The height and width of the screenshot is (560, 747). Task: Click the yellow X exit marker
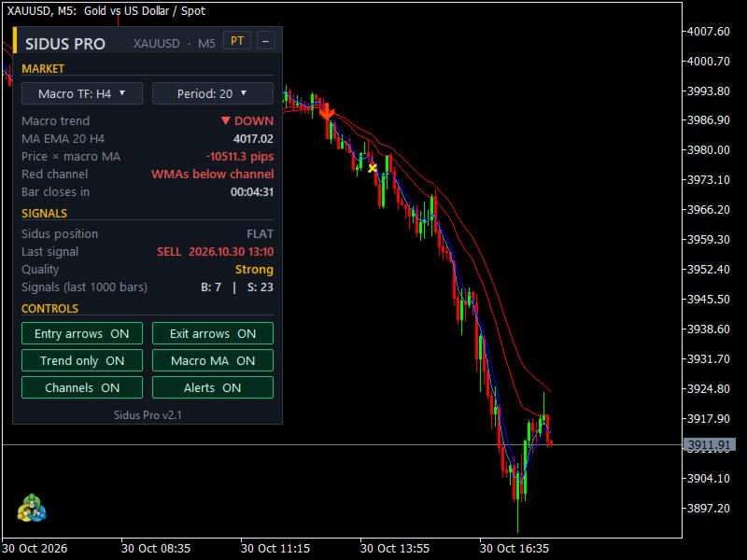[372, 168]
